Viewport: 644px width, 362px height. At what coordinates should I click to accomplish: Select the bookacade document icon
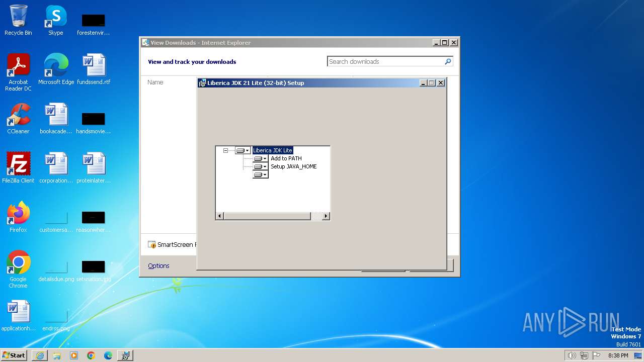click(56, 119)
